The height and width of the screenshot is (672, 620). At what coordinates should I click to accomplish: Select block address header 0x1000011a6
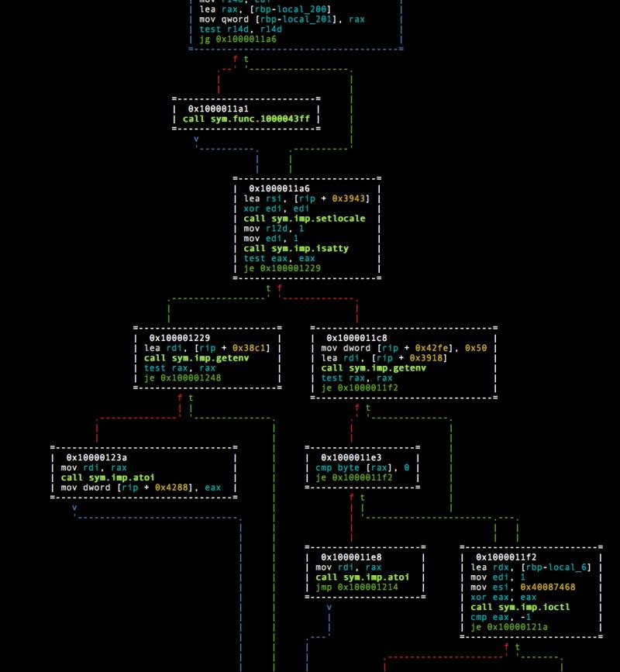(279, 188)
